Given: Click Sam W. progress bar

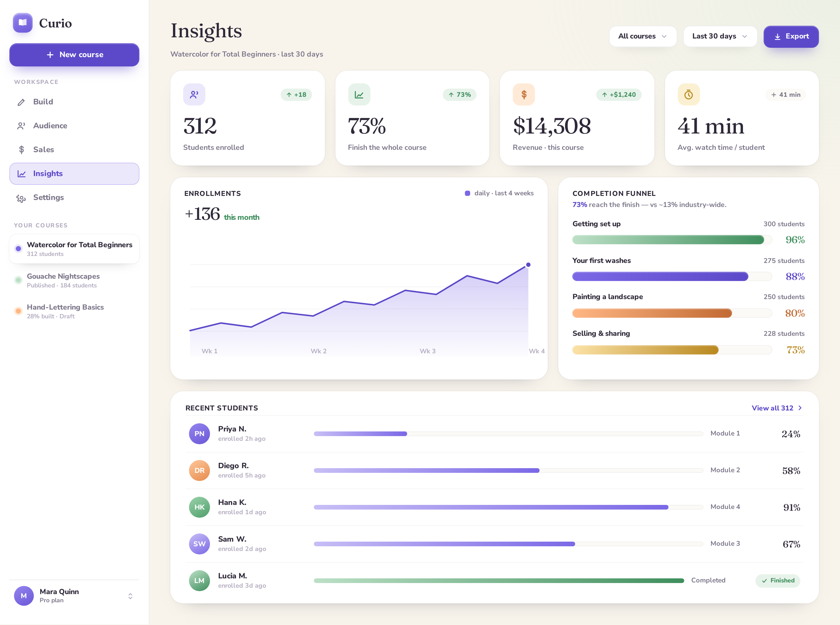Looking at the screenshot, I should (508, 544).
